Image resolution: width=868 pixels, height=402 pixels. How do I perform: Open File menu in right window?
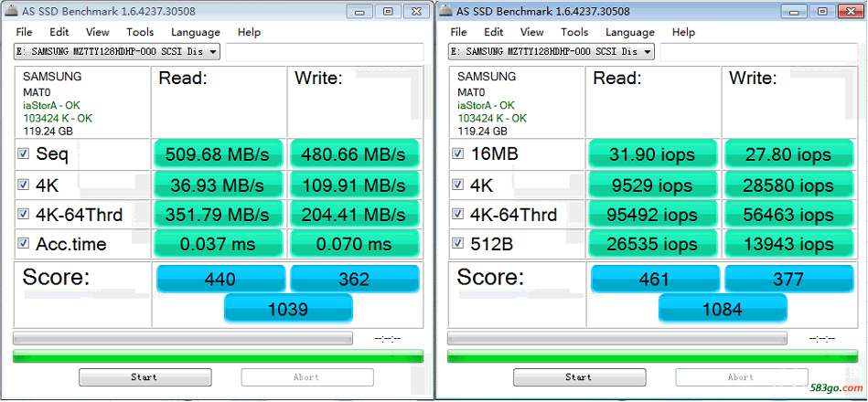tap(458, 32)
